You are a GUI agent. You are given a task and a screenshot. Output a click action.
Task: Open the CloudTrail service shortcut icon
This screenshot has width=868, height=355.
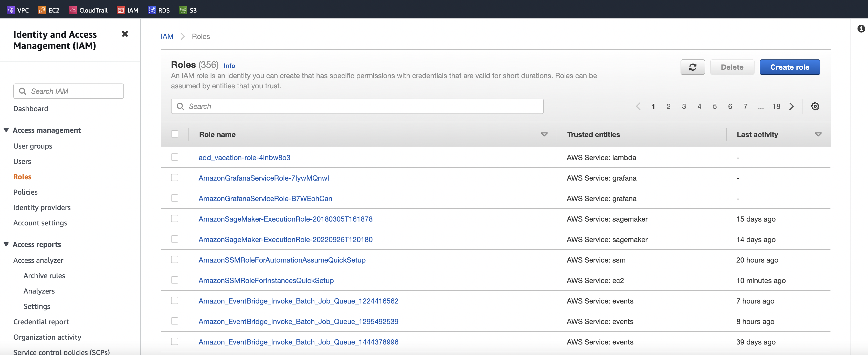(x=72, y=10)
